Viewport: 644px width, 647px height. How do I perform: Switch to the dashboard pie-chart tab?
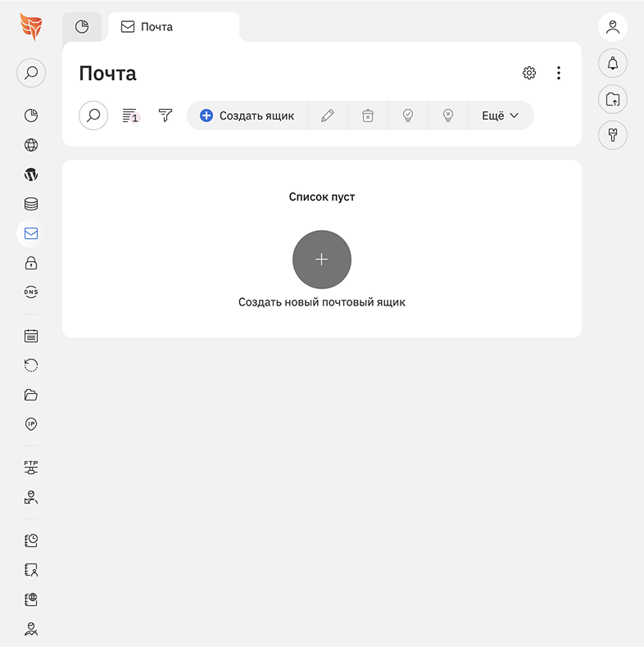point(82,27)
